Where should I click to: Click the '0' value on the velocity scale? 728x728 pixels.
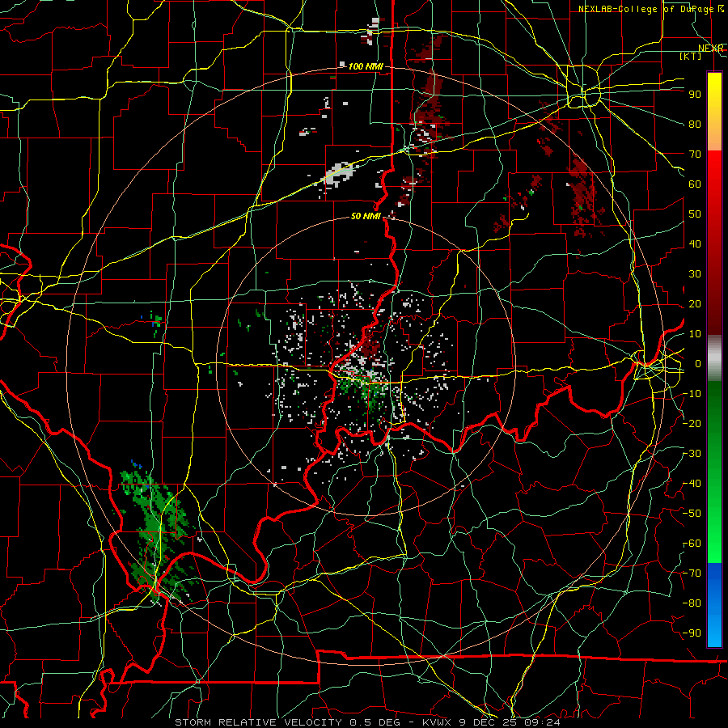(x=697, y=364)
